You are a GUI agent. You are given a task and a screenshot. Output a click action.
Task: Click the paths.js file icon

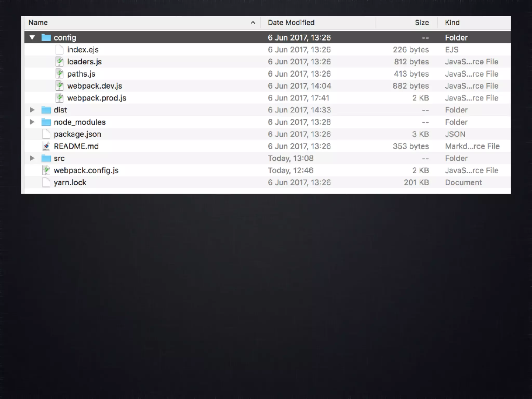tap(59, 74)
